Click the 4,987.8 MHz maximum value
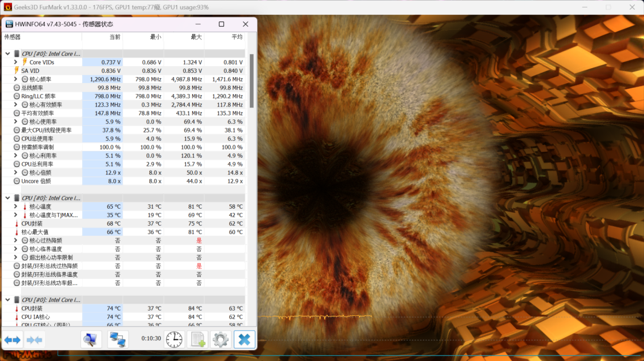Image resolution: width=644 pixels, height=361 pixels. (186, 79)
